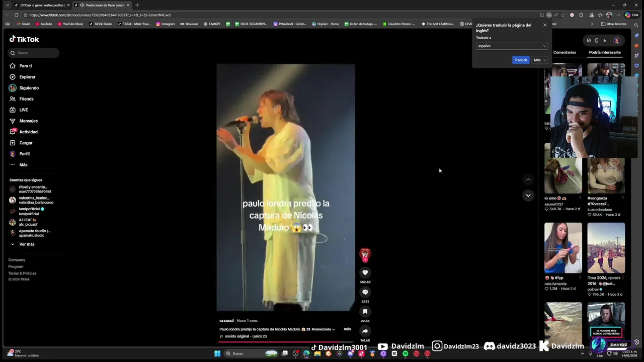Open bookmarks overflow chevron near Otros favoritos
This screenshot has height=362, width=644.
point(592,24)
